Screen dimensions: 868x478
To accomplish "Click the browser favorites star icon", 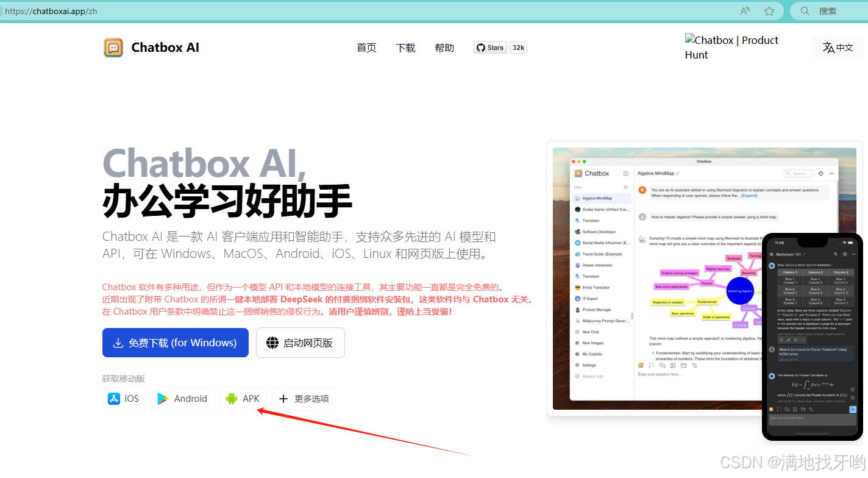I will (x=769, y=11).
